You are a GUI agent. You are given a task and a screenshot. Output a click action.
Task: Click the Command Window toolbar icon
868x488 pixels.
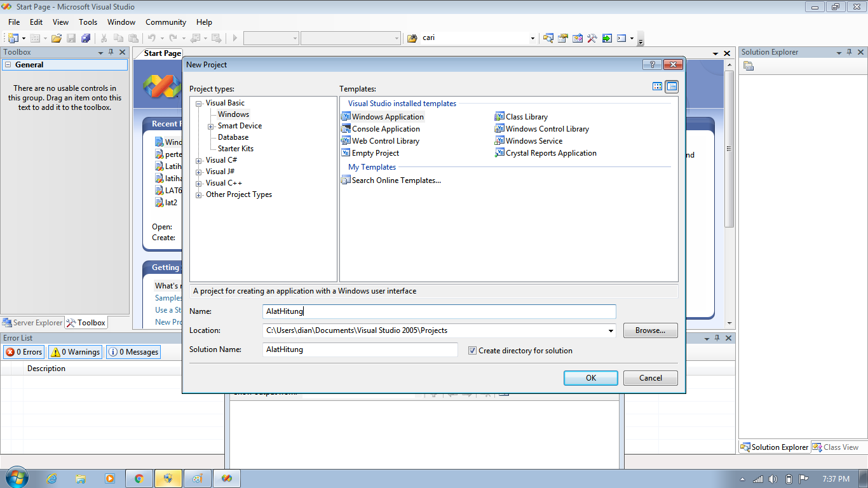(621, 38)
